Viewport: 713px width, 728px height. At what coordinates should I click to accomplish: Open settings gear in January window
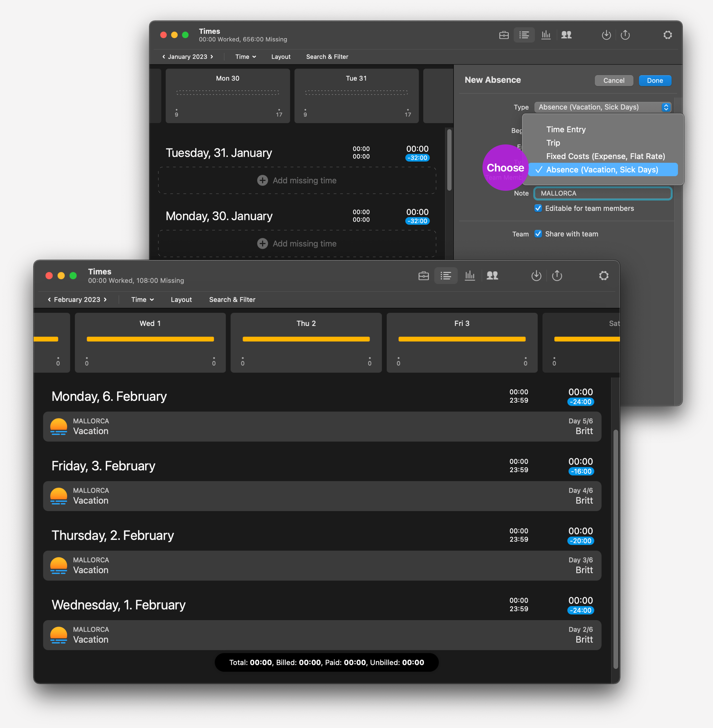tap(667, 35)
